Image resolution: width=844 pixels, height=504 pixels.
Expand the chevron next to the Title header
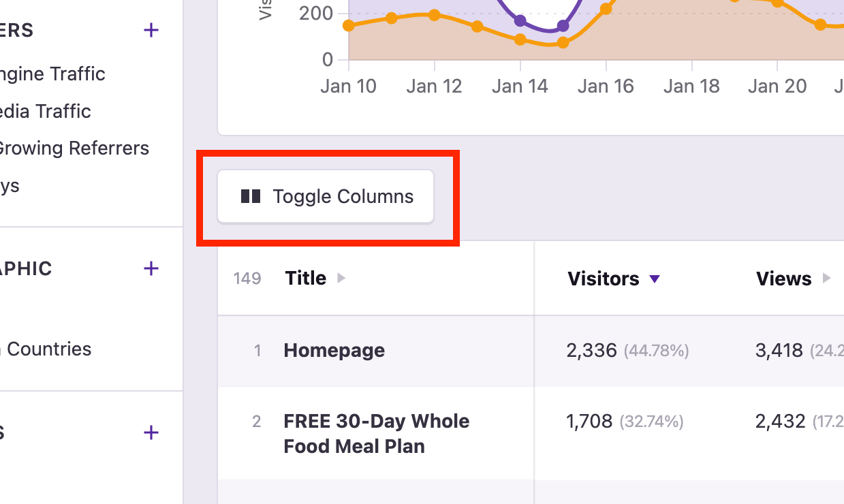pos(341,278)
